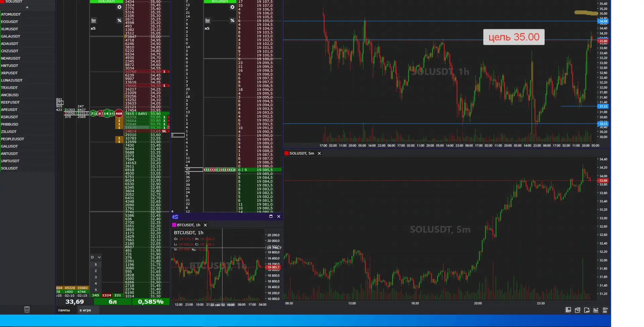Screen dimensions: 644x327
Task: Select LUNA2USDT in the watchlist
Action: coord(27,80)
